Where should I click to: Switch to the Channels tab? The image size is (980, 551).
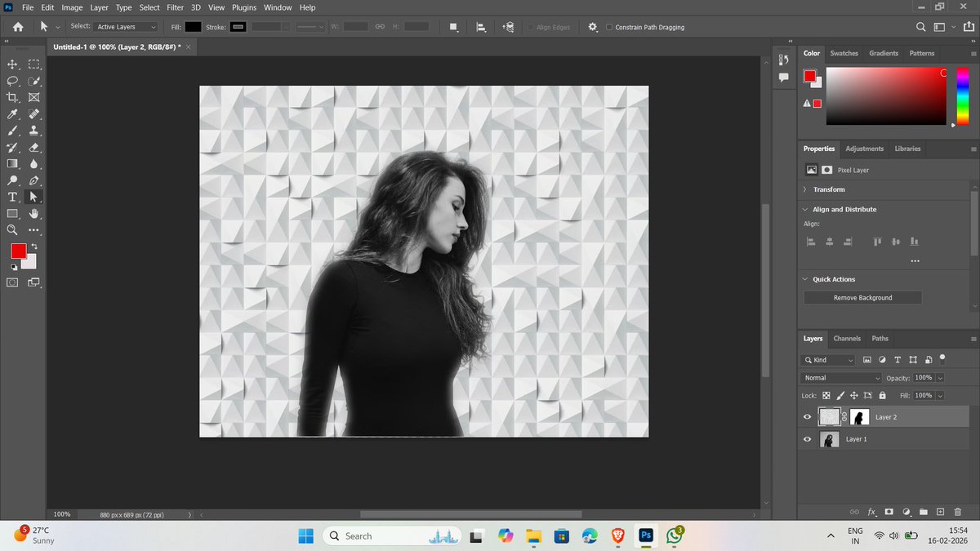tap(847, 339)
